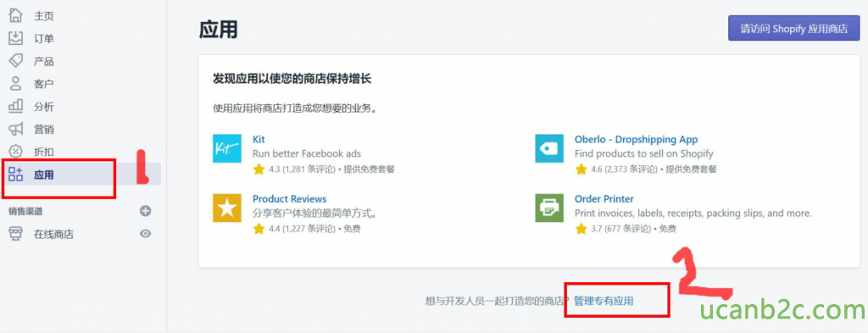The height and width of the screenshot is (333, 868).
Task: Click 请访问 Shopify 应用商店 button
Action: [x=793, y=28]
